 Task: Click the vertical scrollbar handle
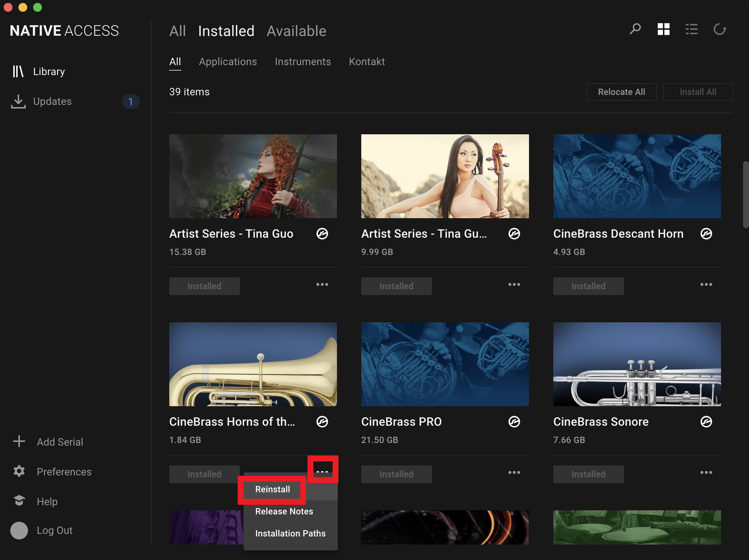(746, 195)
